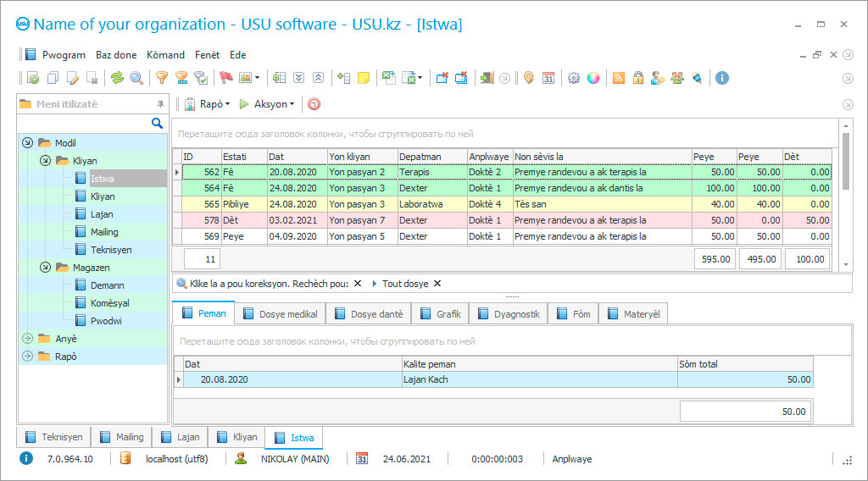Expand the Anyè tree node
868x481 pixels.
click(27, 339)
